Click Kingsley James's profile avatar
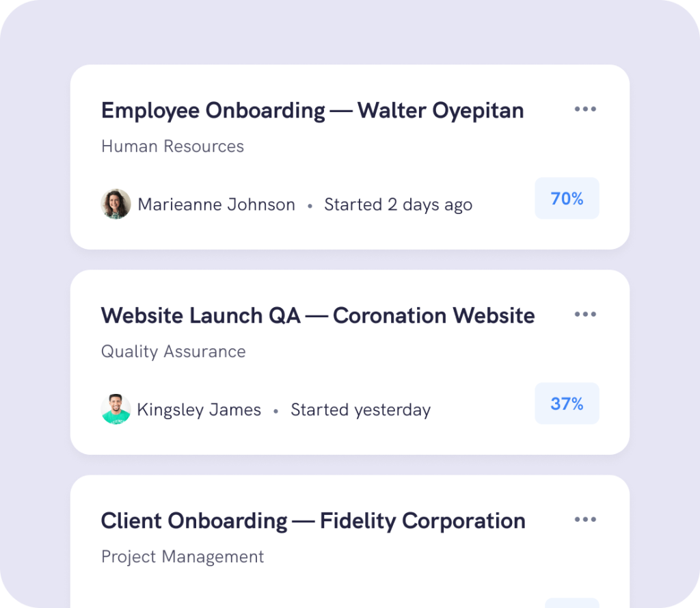 tap(116, 409)
